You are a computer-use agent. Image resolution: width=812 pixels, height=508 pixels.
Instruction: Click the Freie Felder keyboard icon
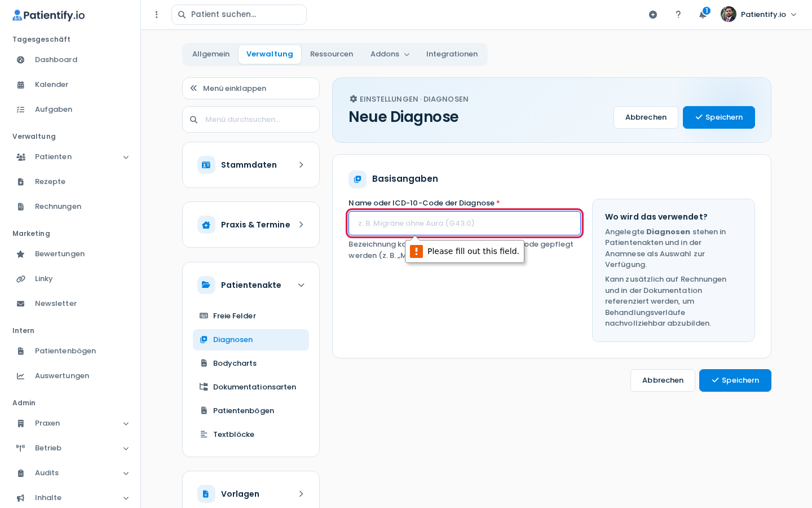pyautogui.click(x=204, y=316)
